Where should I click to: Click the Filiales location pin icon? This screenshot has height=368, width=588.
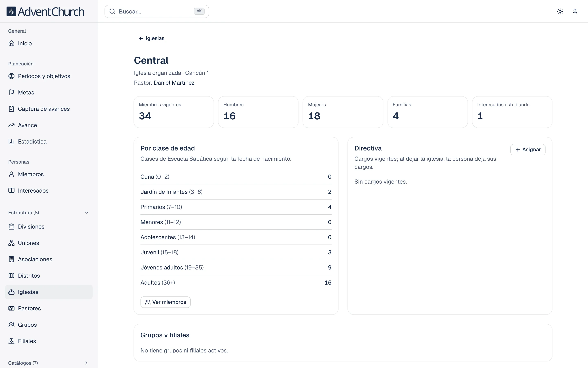pos(11,341)
